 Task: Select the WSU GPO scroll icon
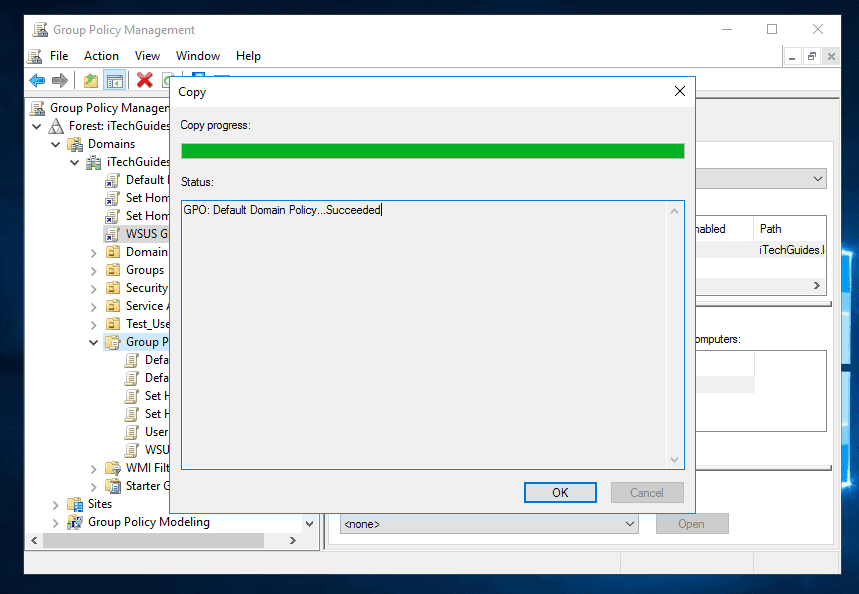pos(131,450)
